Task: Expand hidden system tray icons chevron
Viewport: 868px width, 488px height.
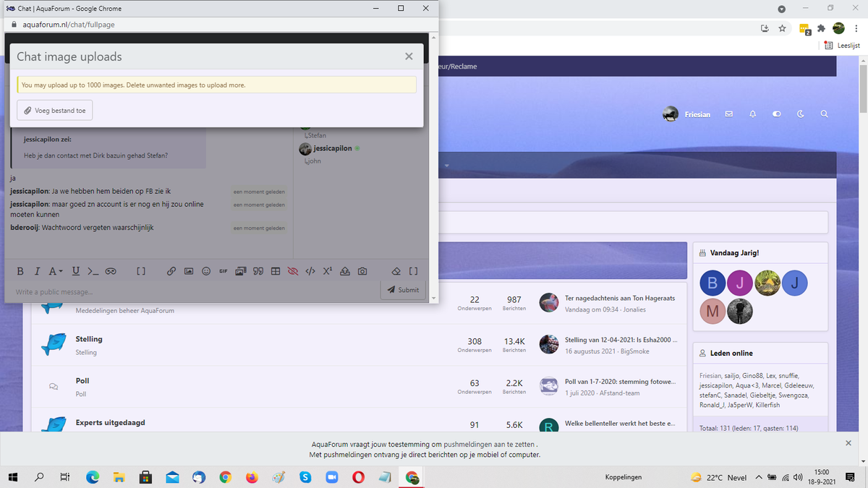Action: point(759,477)
